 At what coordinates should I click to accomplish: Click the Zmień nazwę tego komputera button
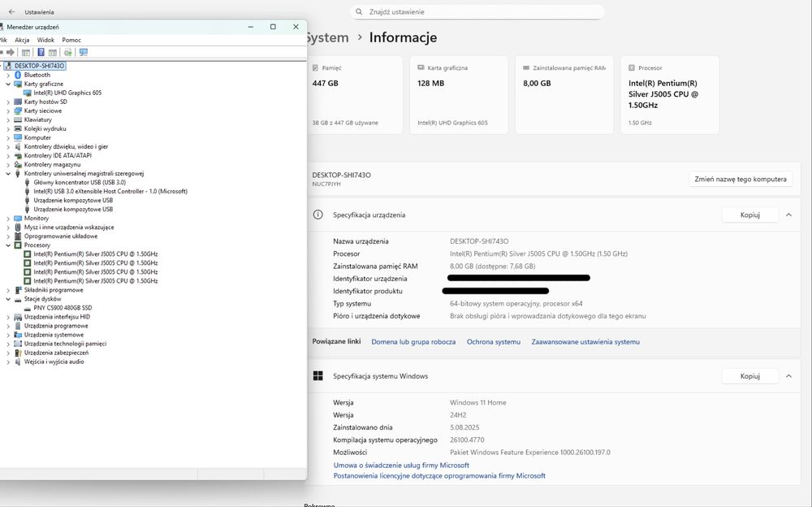coord(740,180)
